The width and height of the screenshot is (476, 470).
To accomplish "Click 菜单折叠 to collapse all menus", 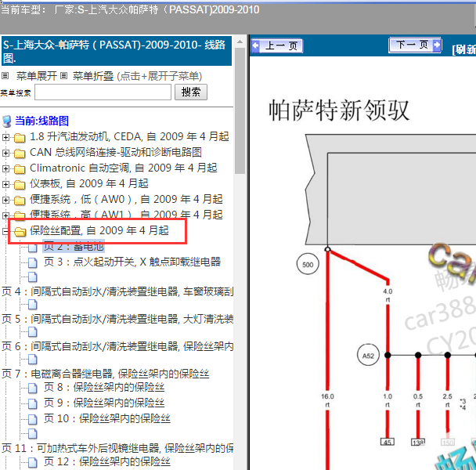I will tap(93, 76).
